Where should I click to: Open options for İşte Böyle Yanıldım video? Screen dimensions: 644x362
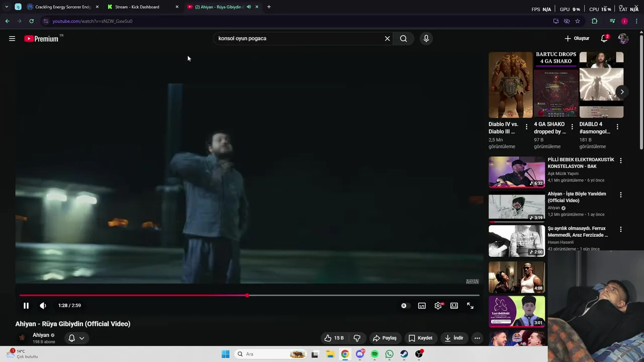pyautogui.click(x=621, y=195)
